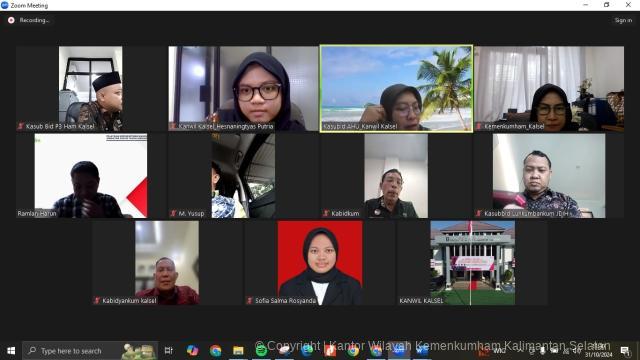Select Ramlan Harun's video tile
Image resolution: width=640 pixels, height=360 pixels.
point(91,176)
